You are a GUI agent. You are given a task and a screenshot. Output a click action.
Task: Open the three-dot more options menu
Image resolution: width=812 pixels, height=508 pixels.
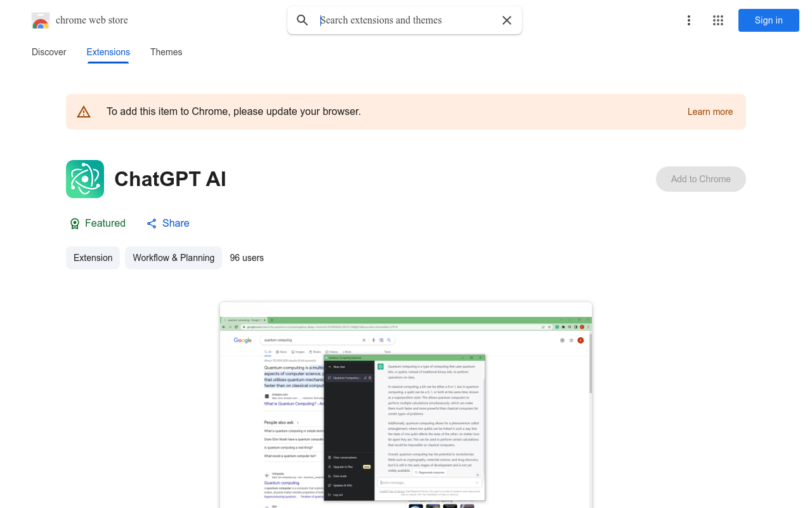tap(688, 20)
